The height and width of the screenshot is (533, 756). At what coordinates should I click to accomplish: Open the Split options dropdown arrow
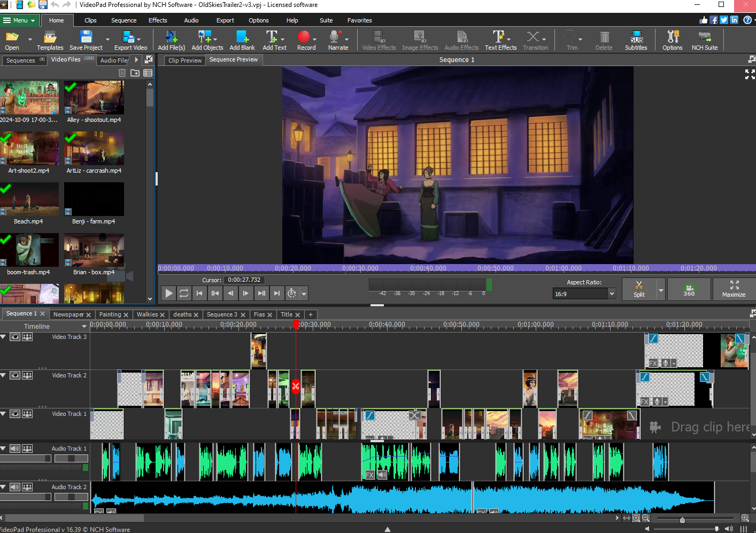(x=661, y=290)
